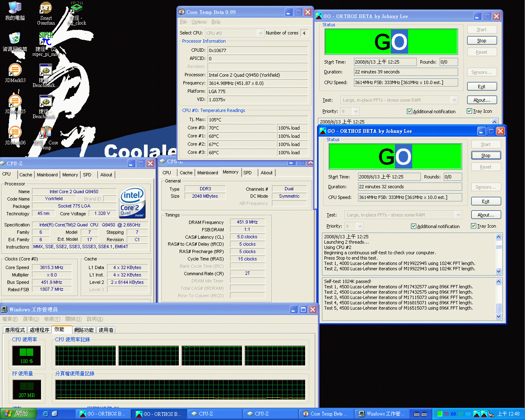Switch to the 應用程式 tab in Task Manager
The image size is (525, 420).
tap(15, 330)
